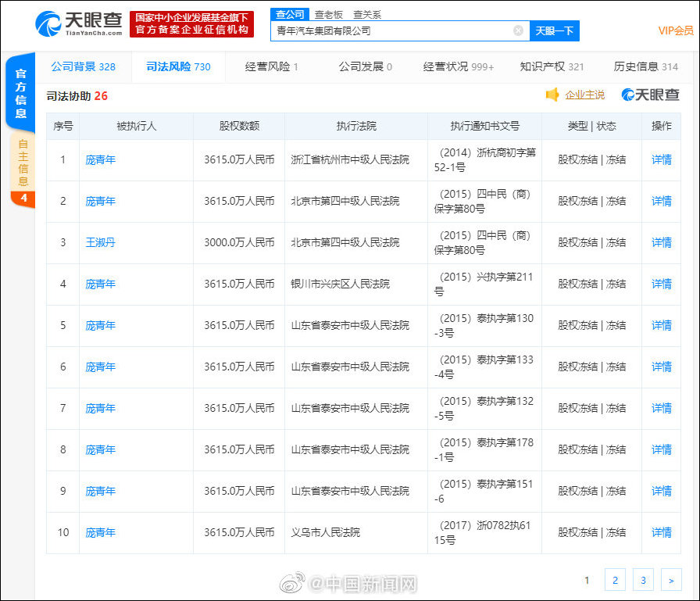This screenshot has height=601, width=700.
Task: Open the 历史信息 314 tab
Action: tap(648, 67)
